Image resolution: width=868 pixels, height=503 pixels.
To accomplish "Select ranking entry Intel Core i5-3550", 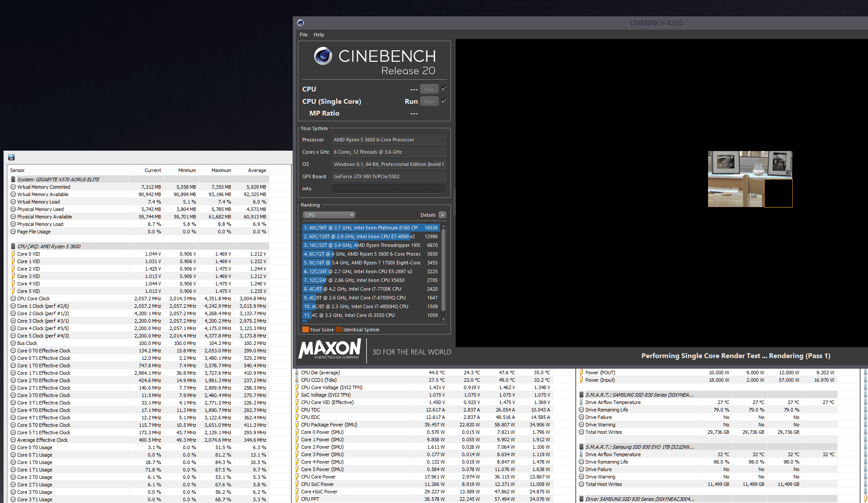I will click(x=371, y=315).
